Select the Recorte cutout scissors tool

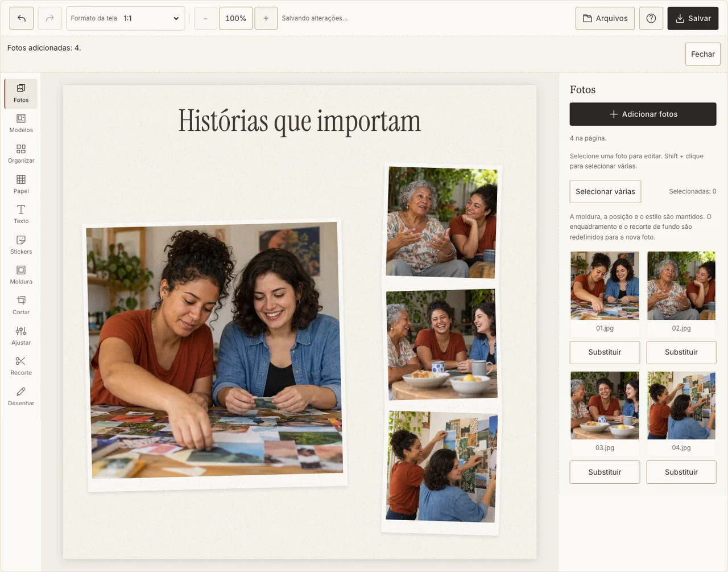(21, 366)
